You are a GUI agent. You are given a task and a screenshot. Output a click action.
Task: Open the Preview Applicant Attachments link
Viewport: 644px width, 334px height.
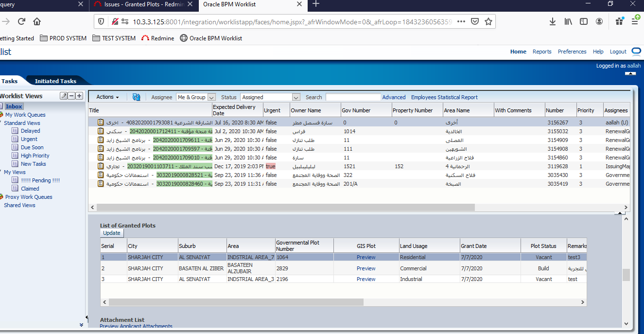pos(136,326)
